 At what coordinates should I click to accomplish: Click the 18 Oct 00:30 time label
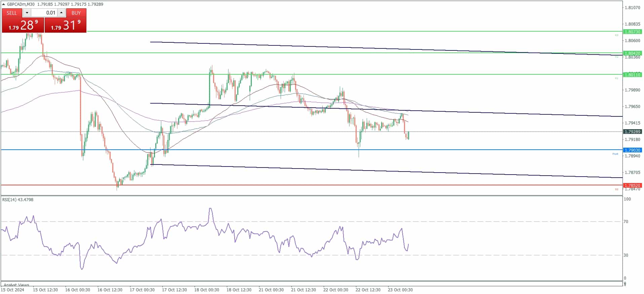[207, 290]
